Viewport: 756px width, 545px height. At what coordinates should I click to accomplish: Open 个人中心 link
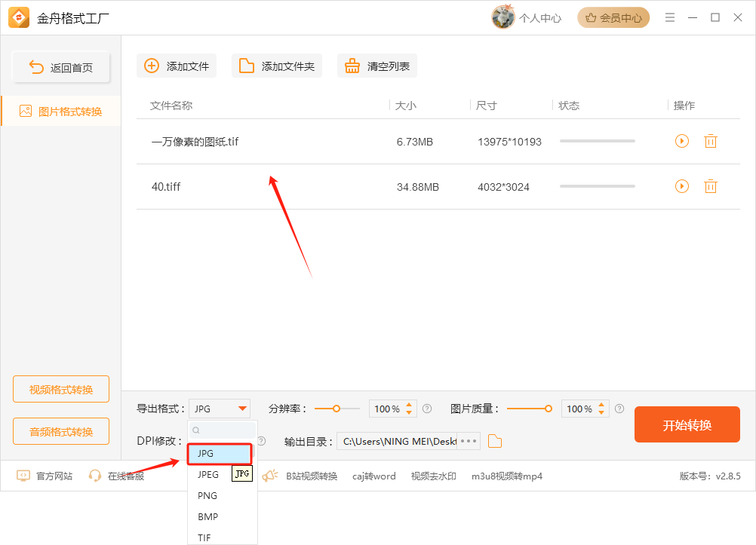coord(540,18)
